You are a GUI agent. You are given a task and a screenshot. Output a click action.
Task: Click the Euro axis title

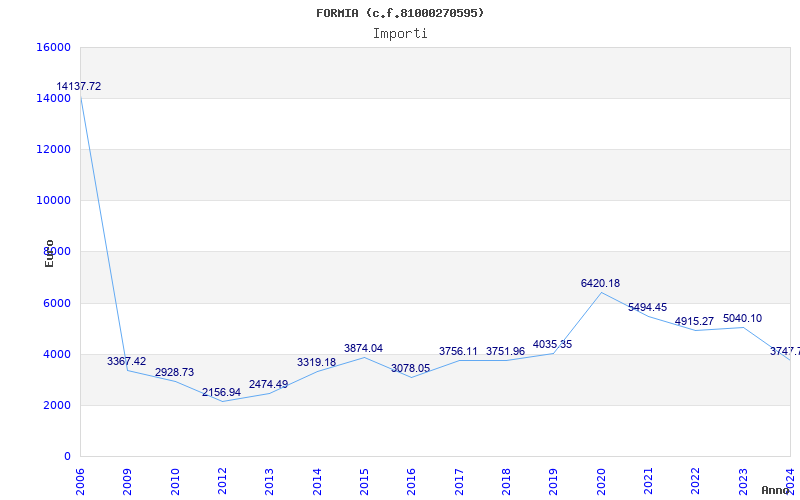49,254
